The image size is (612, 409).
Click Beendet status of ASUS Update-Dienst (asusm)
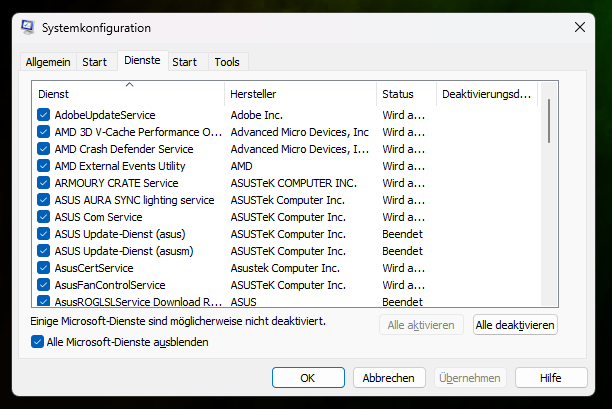402,251
